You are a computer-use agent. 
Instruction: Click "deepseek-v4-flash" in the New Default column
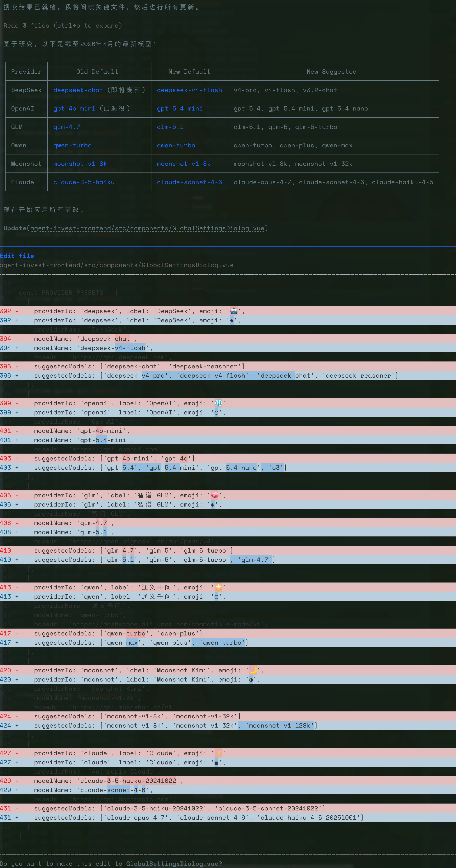[189, 90]
